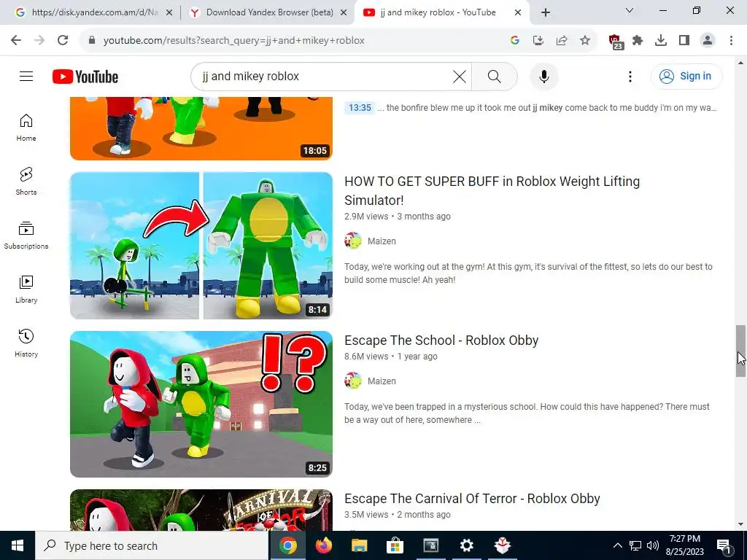The width and height of the screenshot is (747, 560).
Task: Open Maizen channel under Weight Lifting video
Action: pyautogui.click(x=382, y=241)
